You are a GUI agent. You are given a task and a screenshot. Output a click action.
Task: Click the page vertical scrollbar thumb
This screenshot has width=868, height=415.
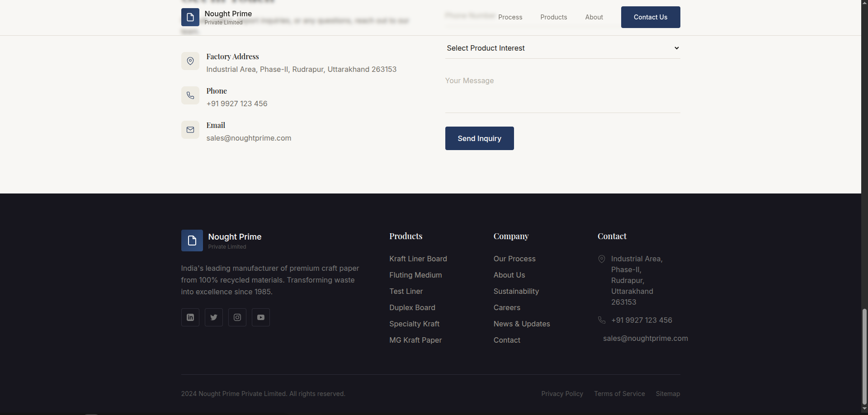click(x=864, y=356)
